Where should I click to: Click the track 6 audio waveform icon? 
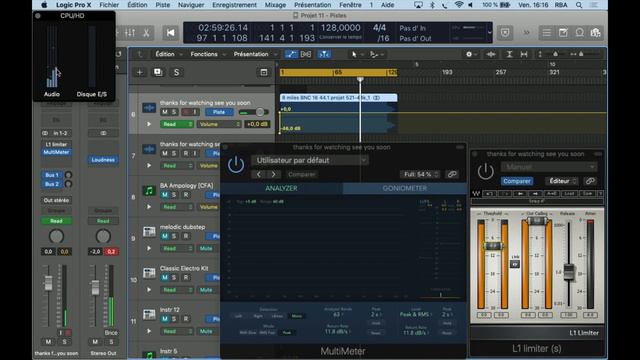click(x=149, y=108)
